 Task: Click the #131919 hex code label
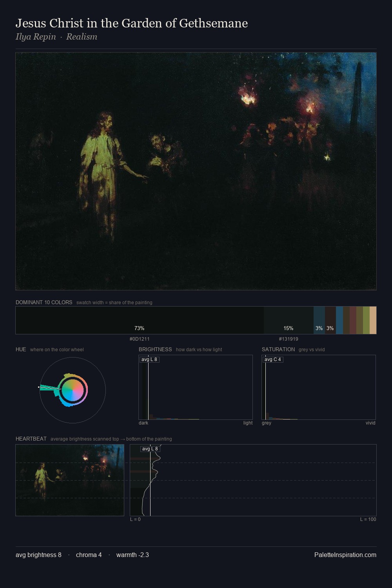289,339
